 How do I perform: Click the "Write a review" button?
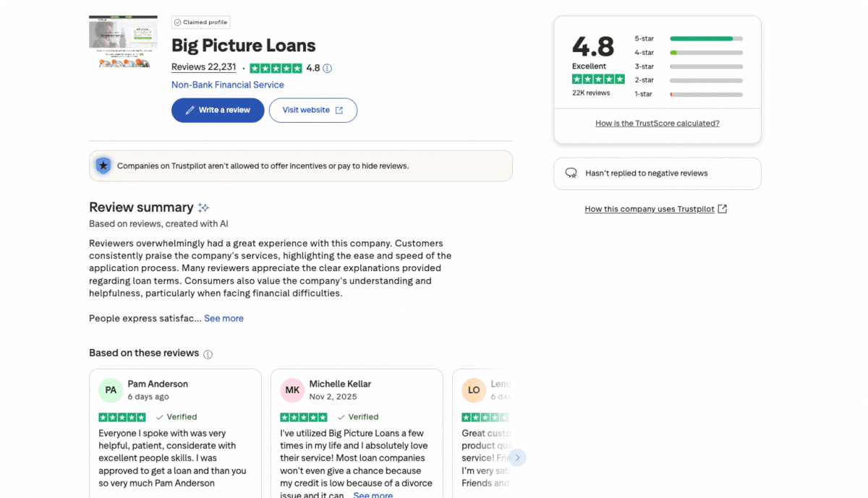point(218,110)
